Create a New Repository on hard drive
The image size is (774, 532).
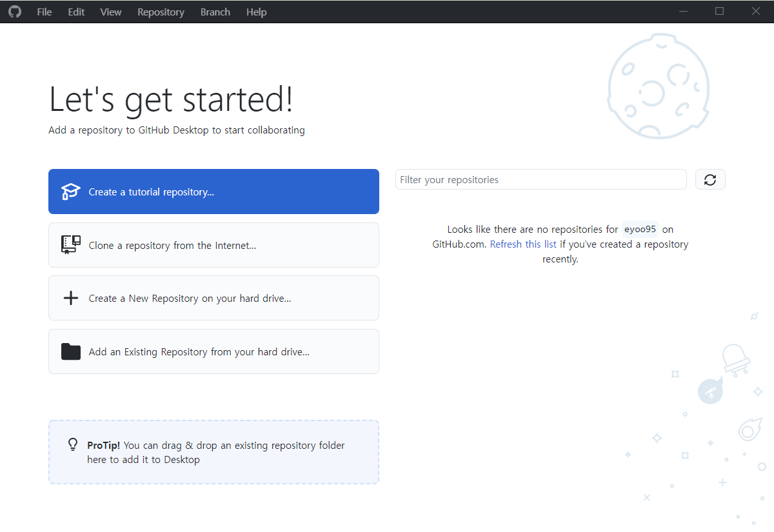click(213, 298)
